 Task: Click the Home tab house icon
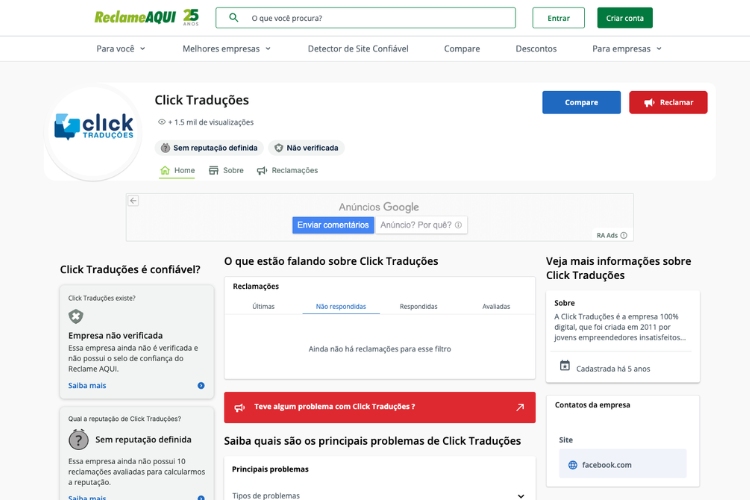coord(165,170)
